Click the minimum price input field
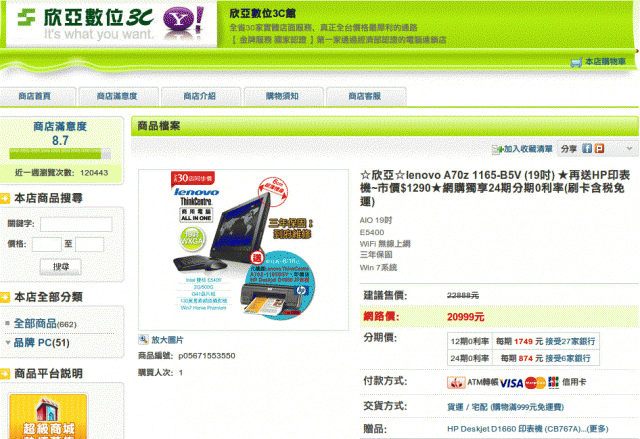 click(x=47, y=244)
